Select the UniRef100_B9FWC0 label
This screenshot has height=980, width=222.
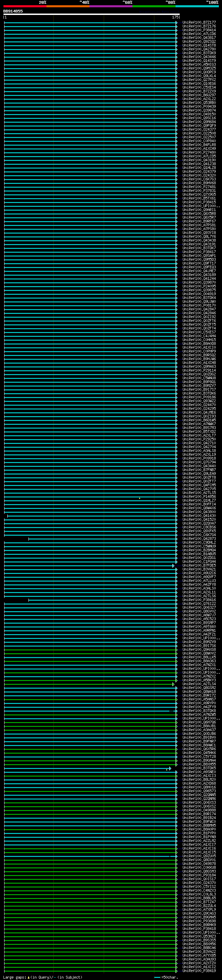tap(199, 821)
